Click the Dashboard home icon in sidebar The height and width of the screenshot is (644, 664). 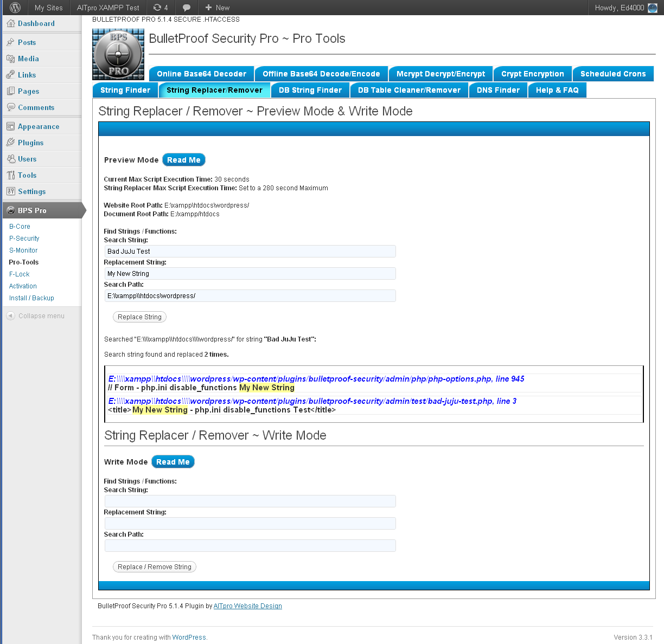pos(10,23)
